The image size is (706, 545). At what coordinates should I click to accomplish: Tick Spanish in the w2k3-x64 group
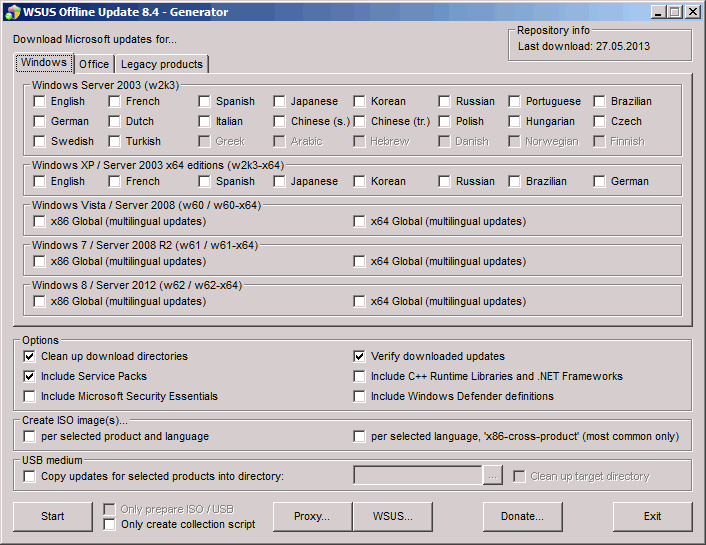coord(204,182)
